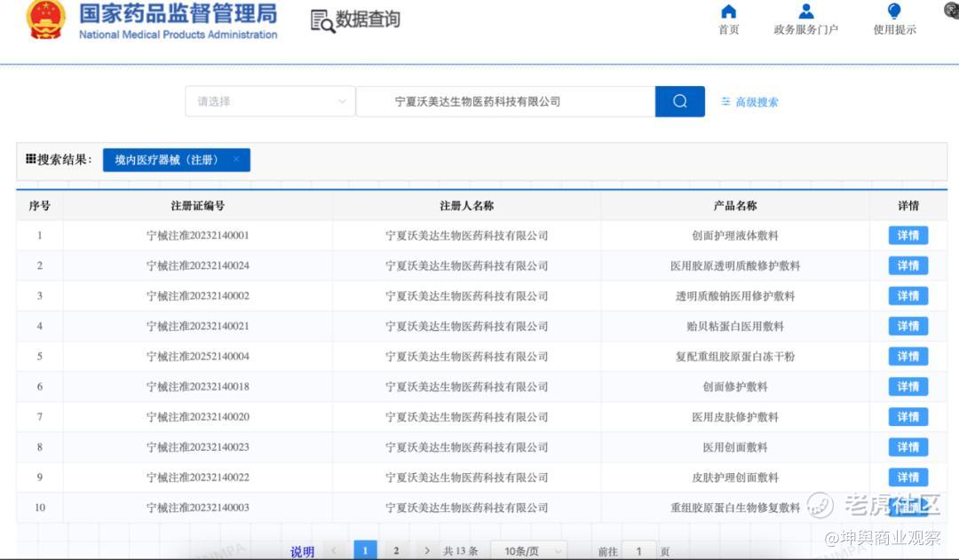Screen dimensions: 959x560
Task: Open 详情 for 创面护理液体敷料
Action: pos(907,235)
